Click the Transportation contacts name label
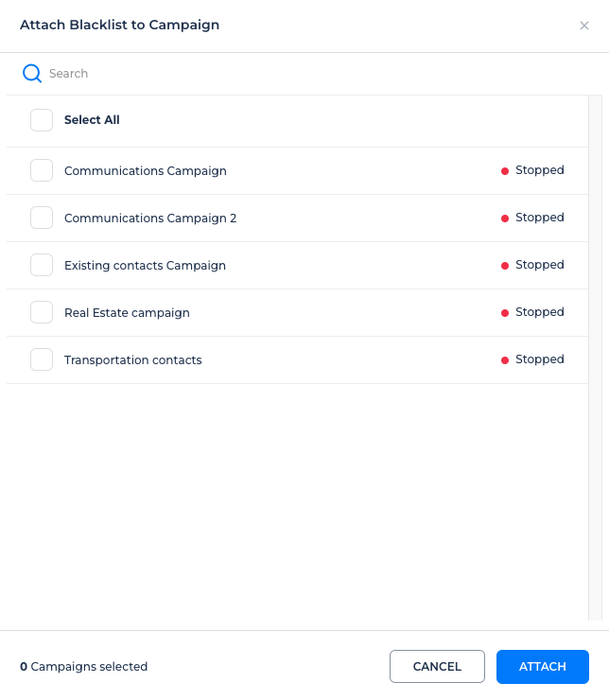 click(132, 360)
